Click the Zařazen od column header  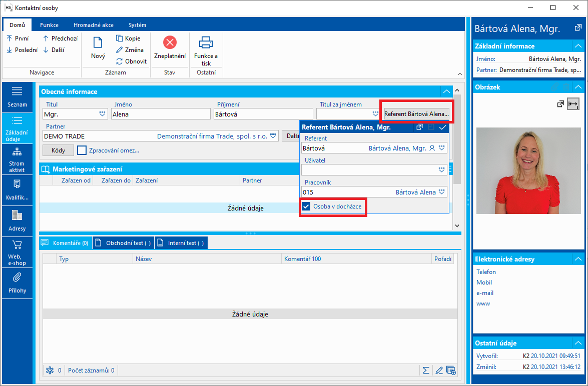(73, 180)
